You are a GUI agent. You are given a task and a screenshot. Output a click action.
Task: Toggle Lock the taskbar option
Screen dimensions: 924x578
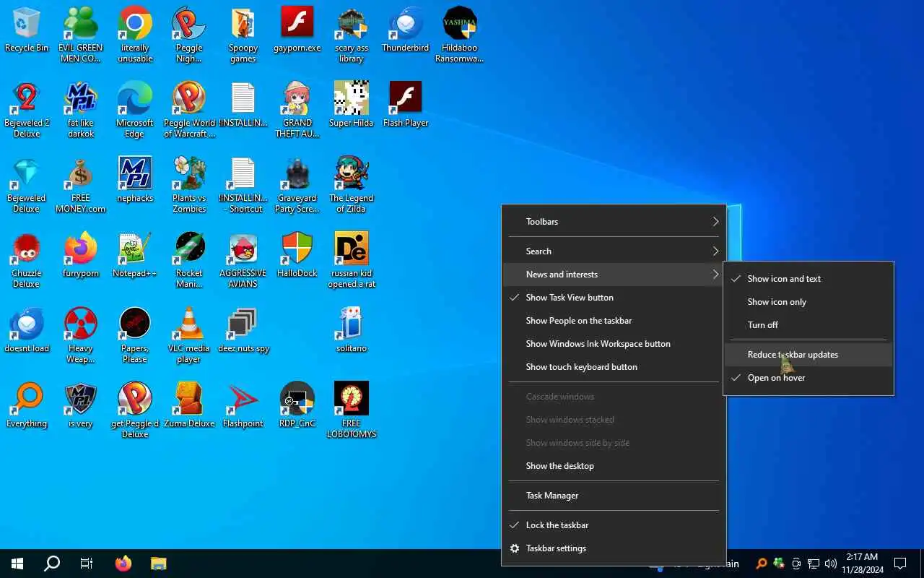click(x=614, y=525)
